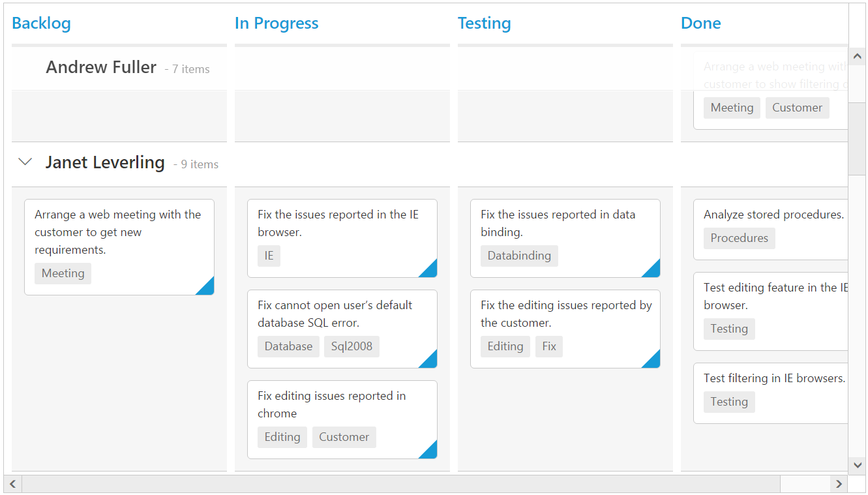
Task: Click the Databinding tag
Action: tap(519, 256)
